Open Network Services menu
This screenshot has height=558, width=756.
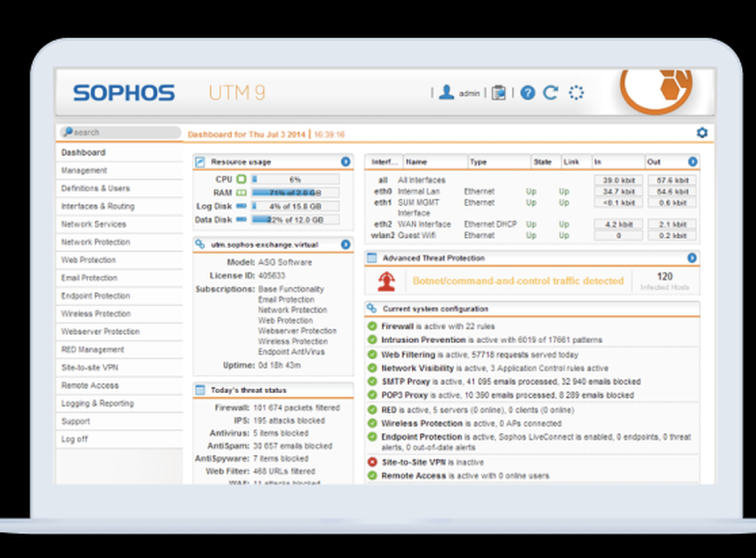pos(119,225)
